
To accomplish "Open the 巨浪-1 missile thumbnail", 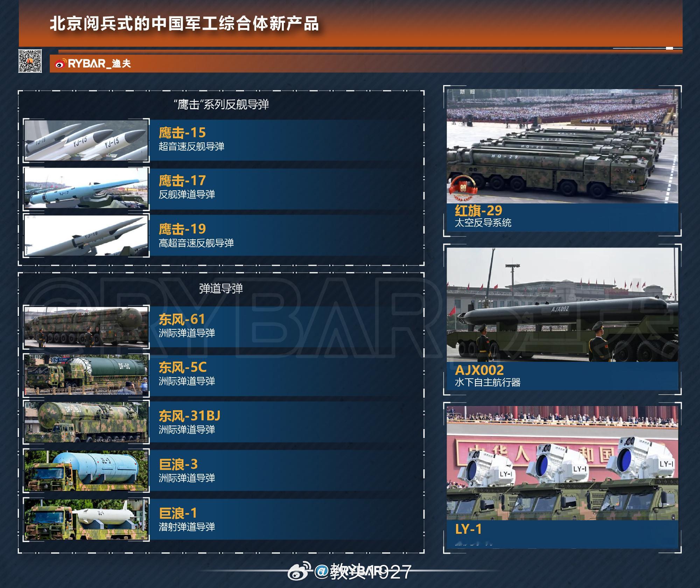I will pyautogui.click(x=86, y=519).
